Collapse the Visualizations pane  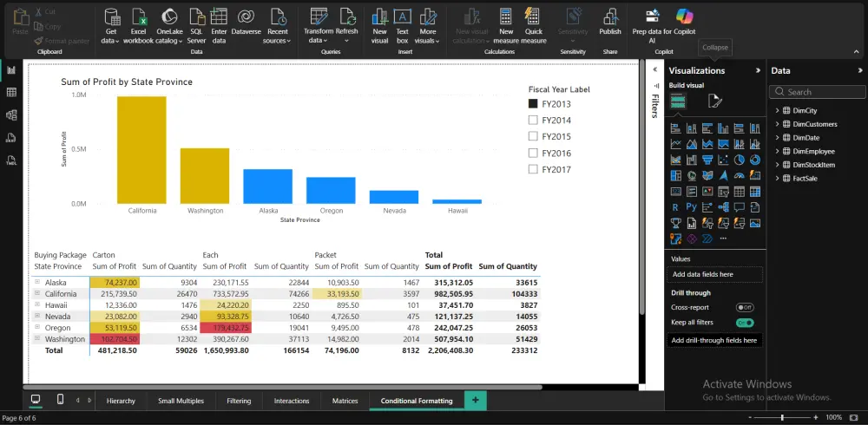click(758, 70)
